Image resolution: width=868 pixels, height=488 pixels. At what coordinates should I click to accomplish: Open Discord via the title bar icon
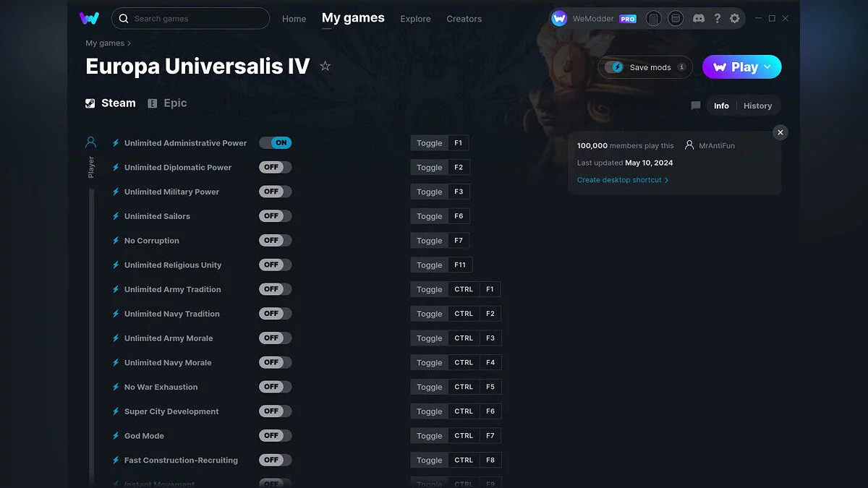698,18
